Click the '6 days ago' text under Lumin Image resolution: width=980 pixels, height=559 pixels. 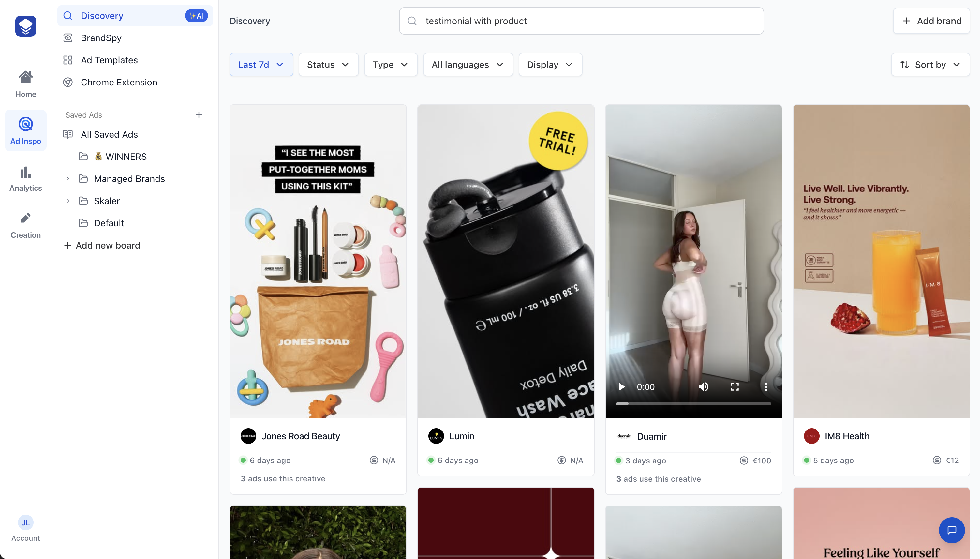point(458,460)
